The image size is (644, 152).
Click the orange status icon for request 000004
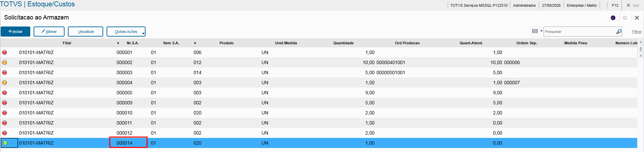point(5,83)
